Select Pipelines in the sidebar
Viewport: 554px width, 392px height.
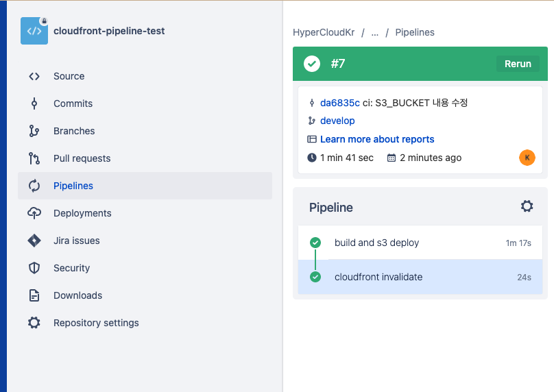coord(145,186)
